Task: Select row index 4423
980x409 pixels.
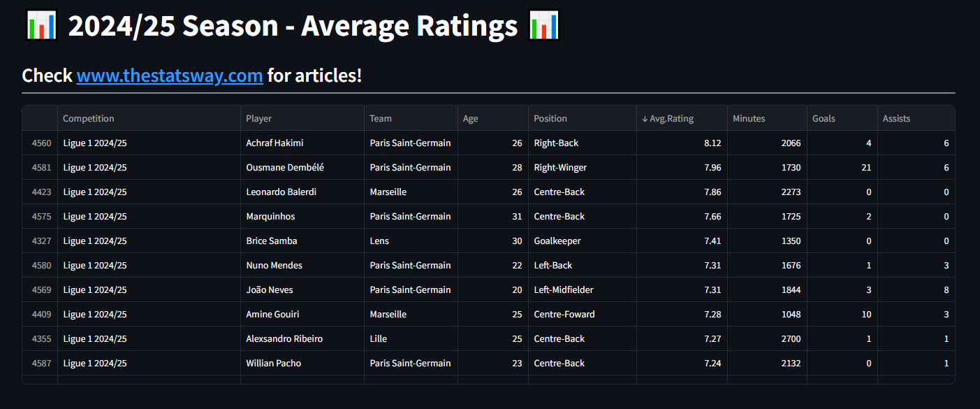Action: click(40, 192)
